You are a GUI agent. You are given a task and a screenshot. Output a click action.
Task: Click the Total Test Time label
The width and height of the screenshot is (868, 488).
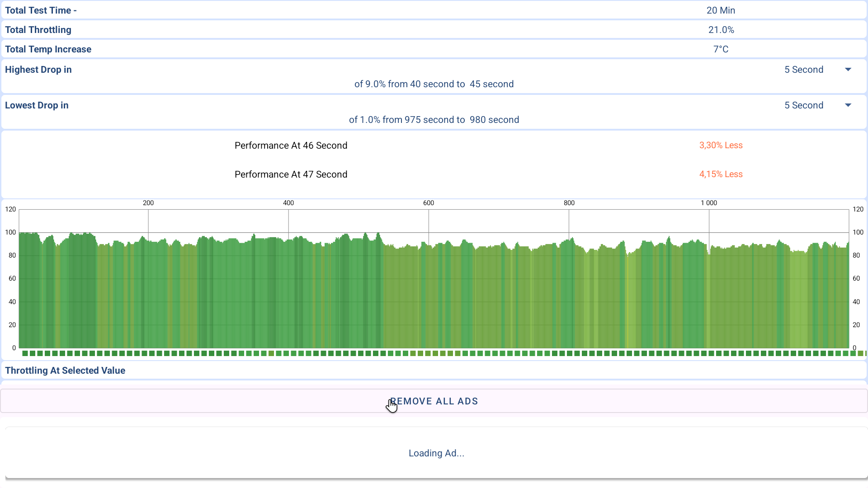[x=41, y=10]
